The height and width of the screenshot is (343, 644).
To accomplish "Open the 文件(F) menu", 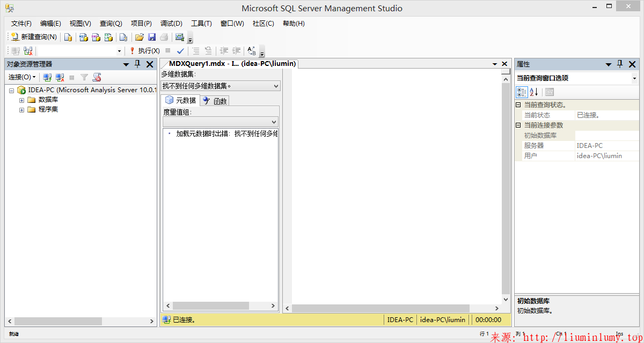I will tap(21, 24).
